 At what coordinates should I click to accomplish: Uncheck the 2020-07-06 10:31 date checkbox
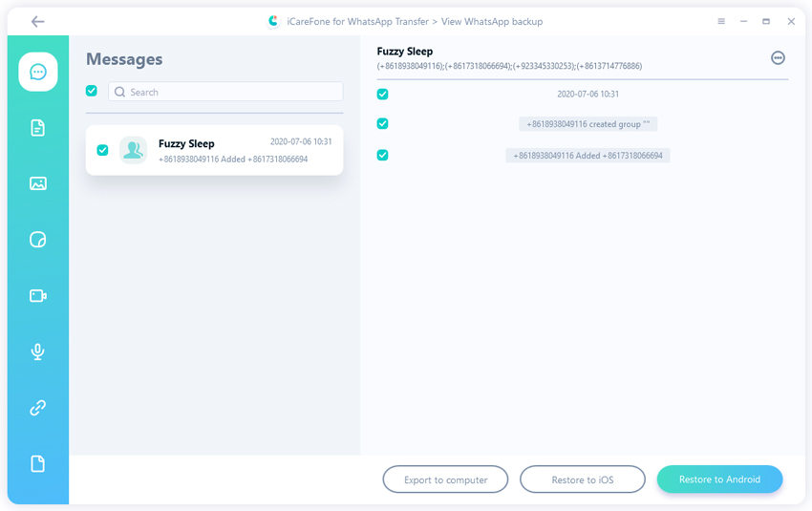click(382, 95)
